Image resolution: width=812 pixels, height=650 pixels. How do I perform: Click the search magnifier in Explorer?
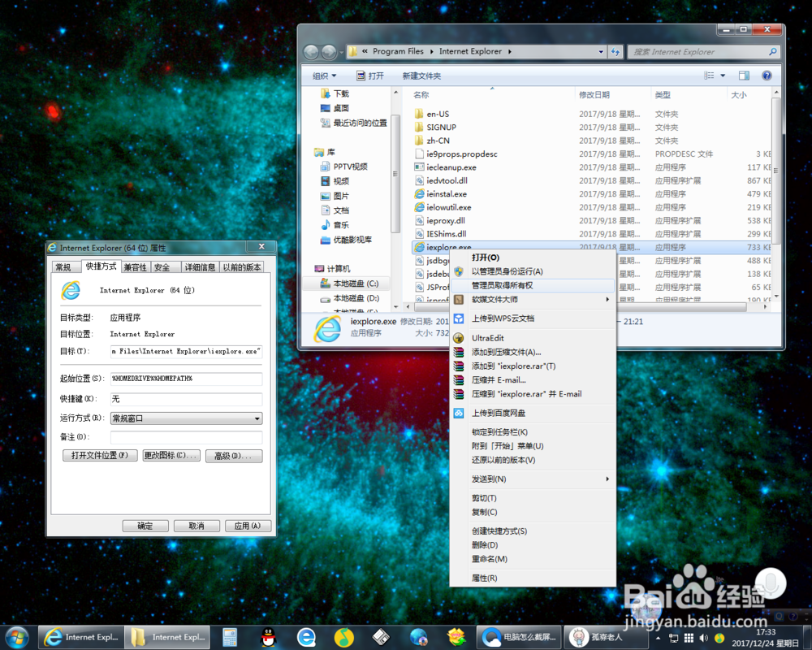tap(773, 52)
